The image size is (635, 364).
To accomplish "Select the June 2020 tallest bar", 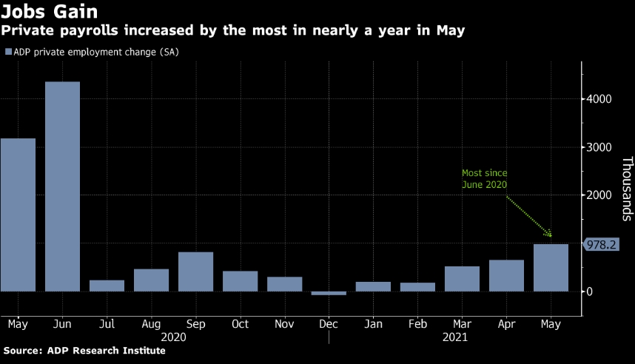I will click(x=62, y=186).
